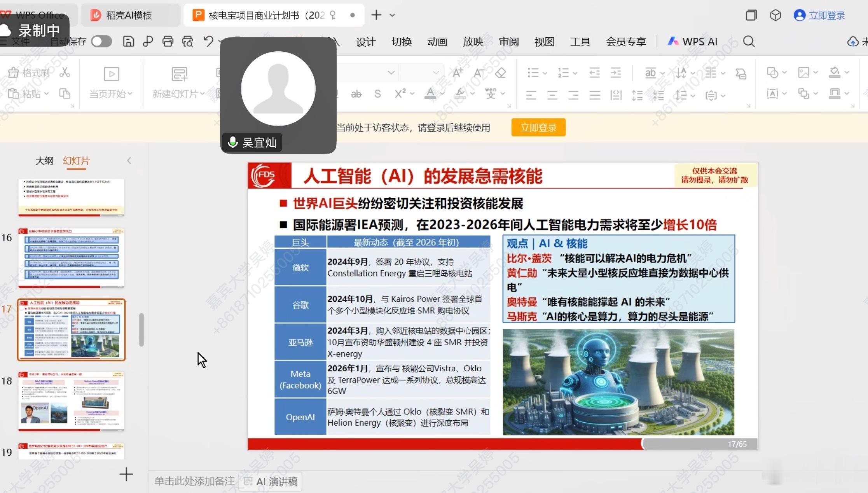
Task: Add a new slide with plus button
Action: [x=126, y=474]
